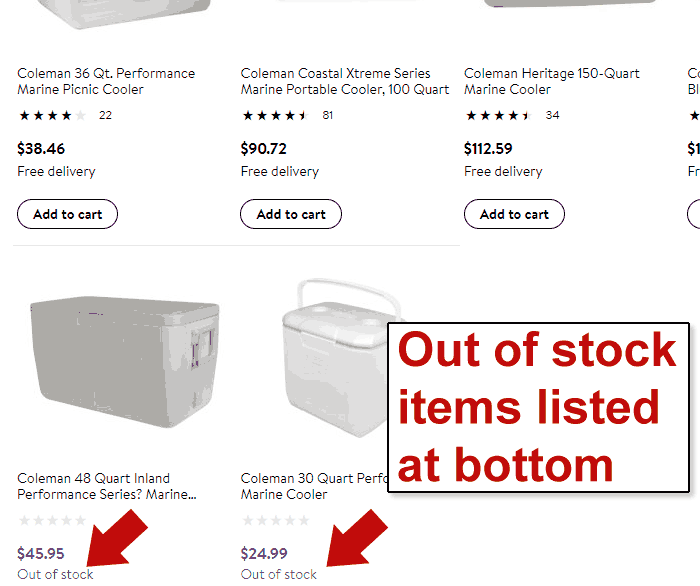Click the $112.59 price

(x=488, y=149)
